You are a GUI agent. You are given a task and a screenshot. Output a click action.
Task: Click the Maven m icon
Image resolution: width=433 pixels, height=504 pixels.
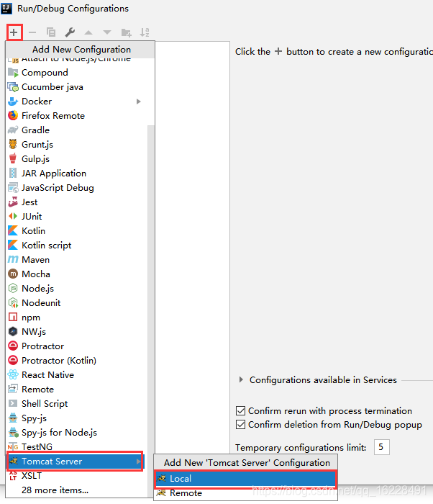pyautogui.click(x=13, y=260)
